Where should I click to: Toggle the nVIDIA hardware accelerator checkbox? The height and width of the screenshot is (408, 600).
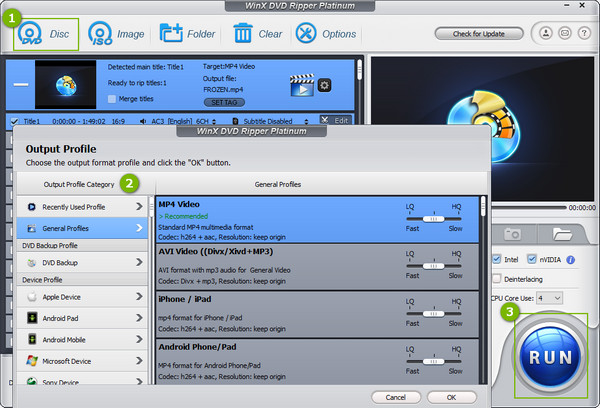click(x=532, y=259)
